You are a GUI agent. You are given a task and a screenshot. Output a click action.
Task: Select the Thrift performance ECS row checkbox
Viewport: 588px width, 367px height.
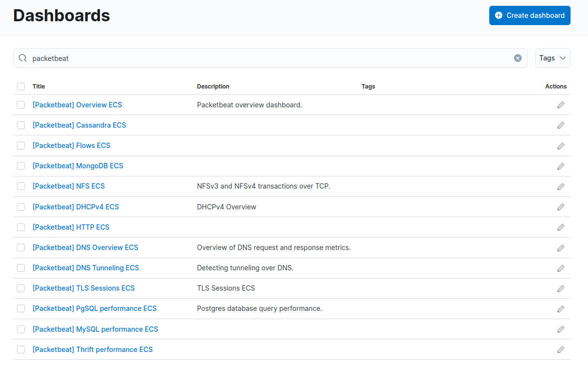tap(21, 350)
